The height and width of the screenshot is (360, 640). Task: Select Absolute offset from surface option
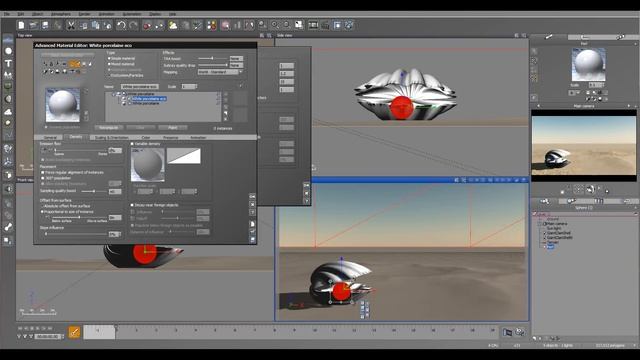click(42, 206)
